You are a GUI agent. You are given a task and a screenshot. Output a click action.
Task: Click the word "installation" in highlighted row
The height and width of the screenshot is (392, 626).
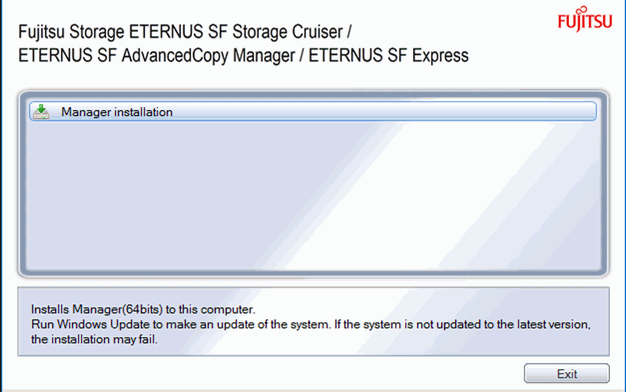143,112
